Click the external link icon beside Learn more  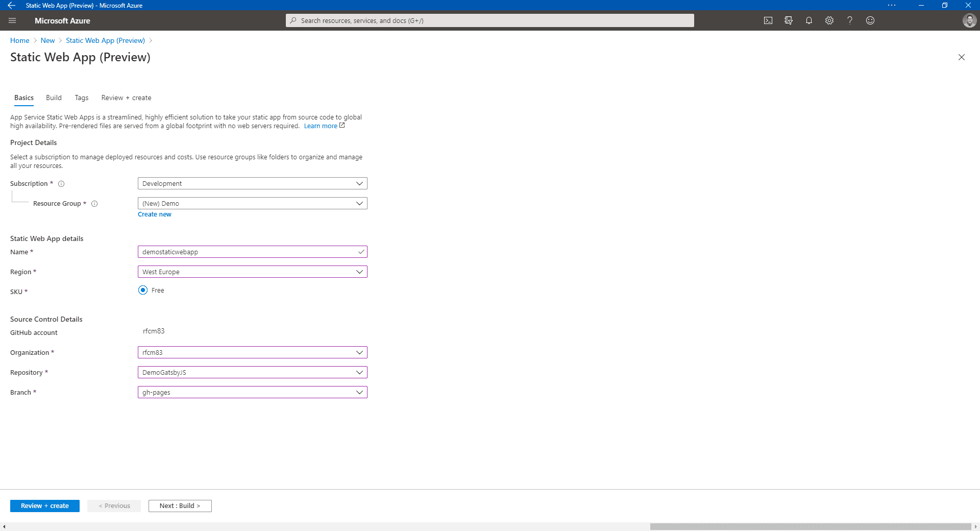tap(342, 126)
